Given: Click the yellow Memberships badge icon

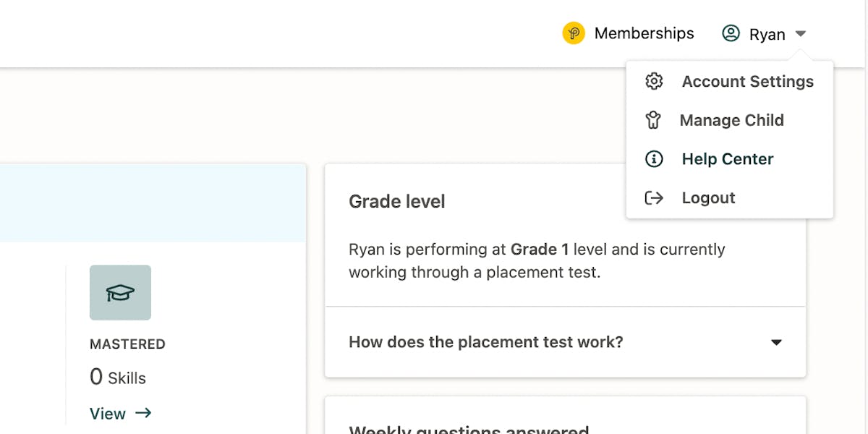Looking at the screenshot, I should pyautogui.click(x=574, y=33).
